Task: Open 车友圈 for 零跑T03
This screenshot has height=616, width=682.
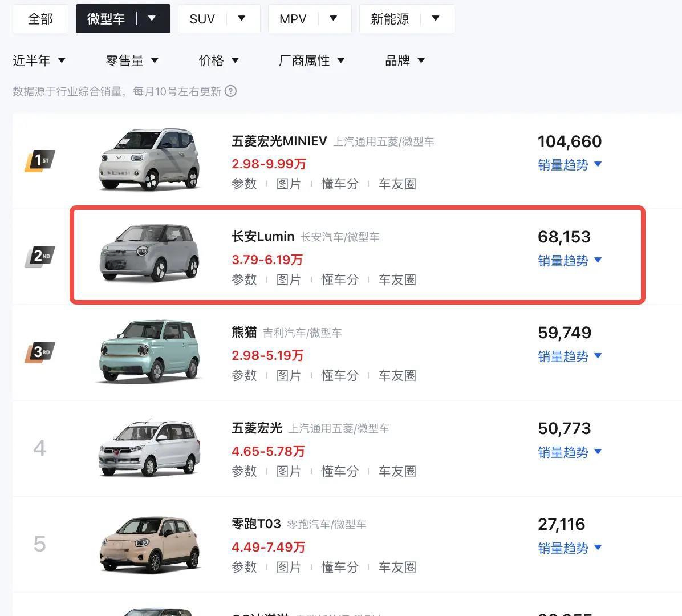Action: (397, 567)
